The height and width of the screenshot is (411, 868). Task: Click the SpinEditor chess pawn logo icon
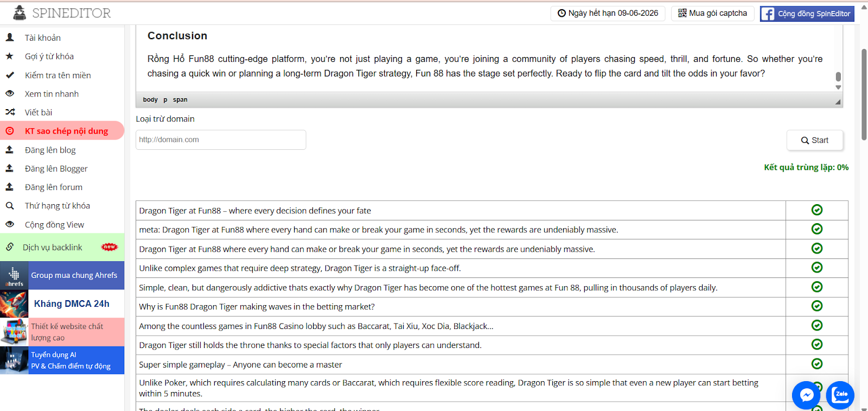(x=20, y=12)
